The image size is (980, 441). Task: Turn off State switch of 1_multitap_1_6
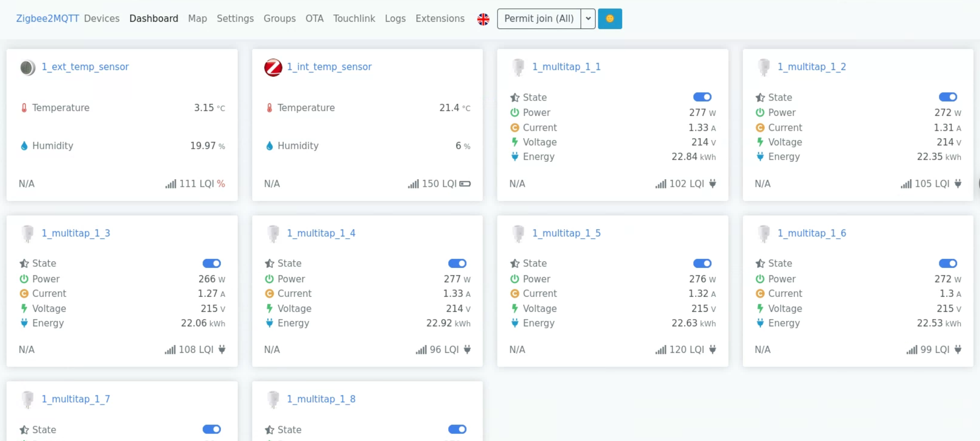(947, 264)
